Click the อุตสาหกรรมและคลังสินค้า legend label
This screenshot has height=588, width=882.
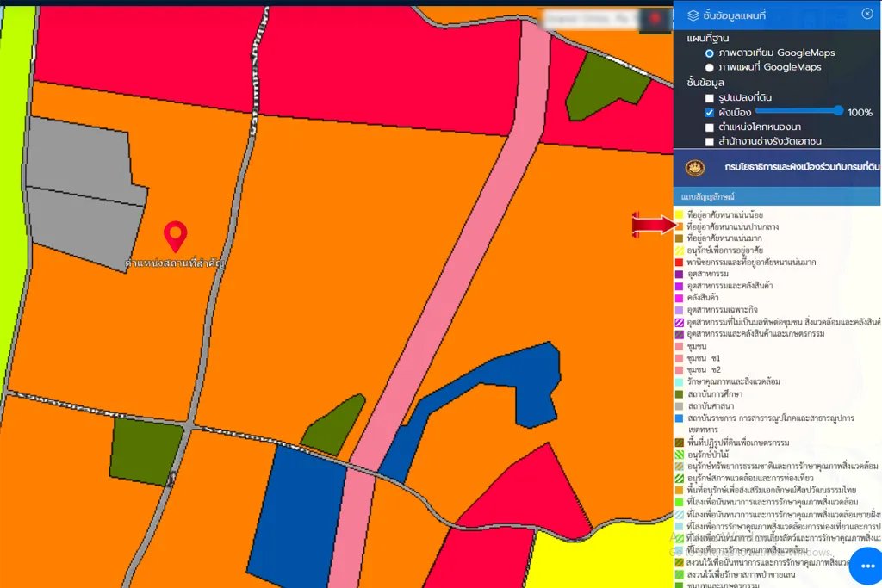[x=730, y=286]
